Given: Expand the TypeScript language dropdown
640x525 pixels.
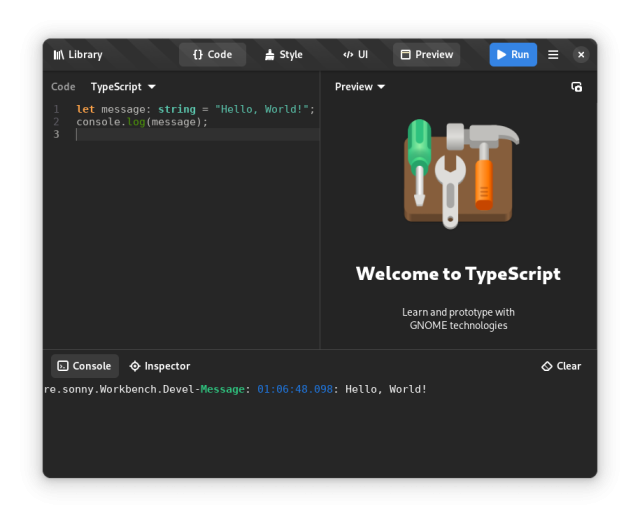Looking at the screenshot, I should point(123,87).
